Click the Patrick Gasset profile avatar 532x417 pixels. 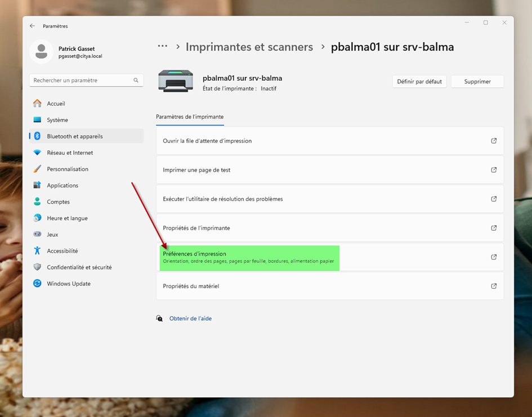tap(41, 52)
